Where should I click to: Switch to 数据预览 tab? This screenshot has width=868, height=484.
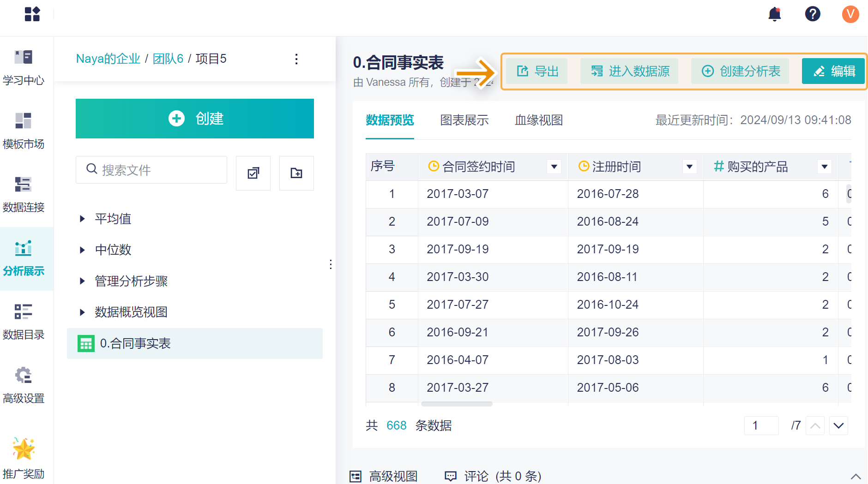pos(390,120)
